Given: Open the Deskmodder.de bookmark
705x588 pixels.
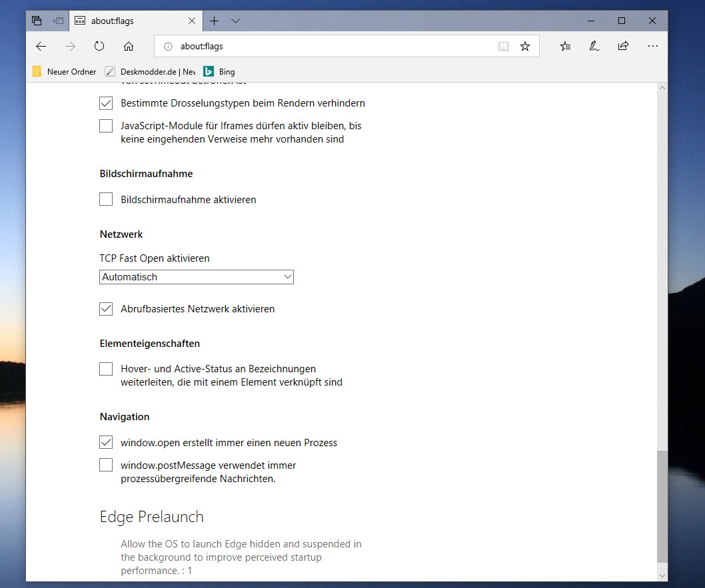Looking at the screenshot, I should click(151, 71).
